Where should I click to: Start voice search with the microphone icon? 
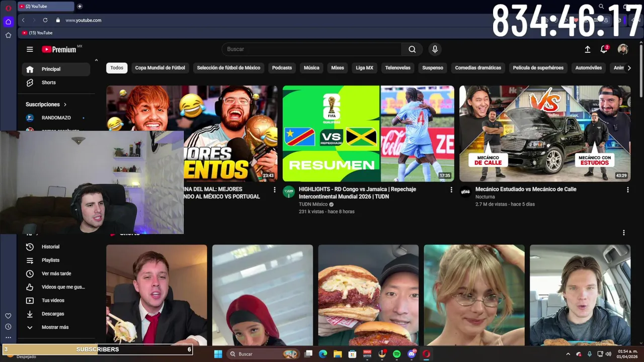tap(435, 49)
